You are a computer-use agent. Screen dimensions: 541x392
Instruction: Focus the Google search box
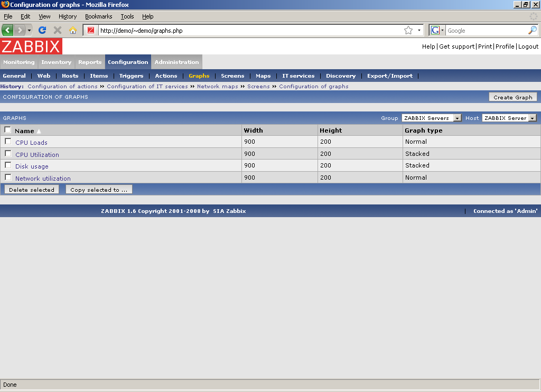487,30
